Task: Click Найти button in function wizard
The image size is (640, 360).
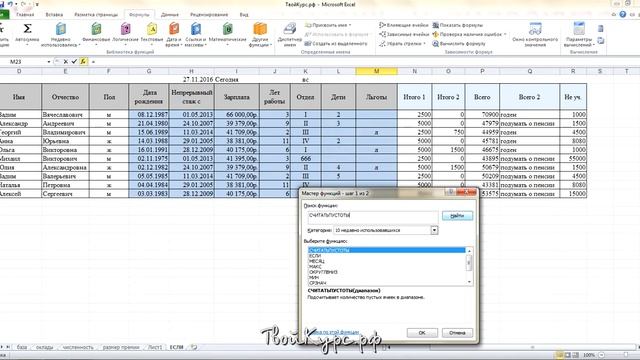Action: tap(457, 216)
